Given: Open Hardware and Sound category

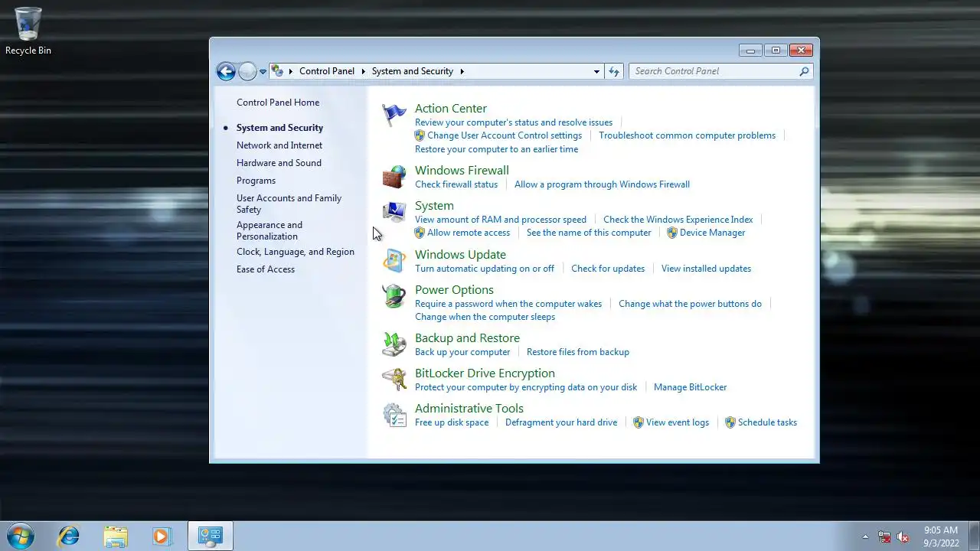Looking at the screenshot, I should [279, 163].
